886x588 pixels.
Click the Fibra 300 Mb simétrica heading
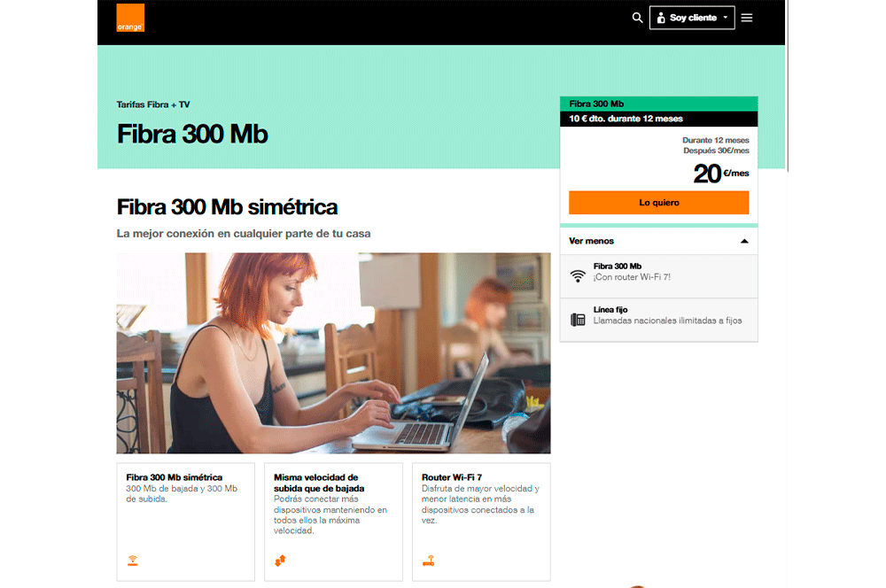coord(227,206)
